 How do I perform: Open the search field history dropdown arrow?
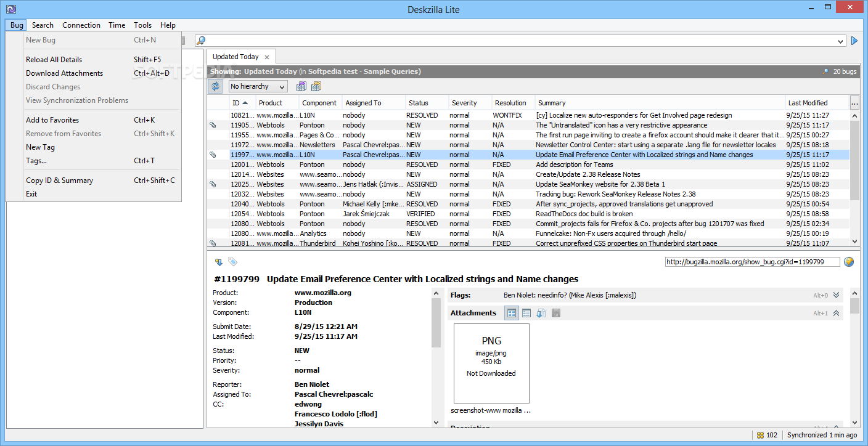tap(841, 41)
